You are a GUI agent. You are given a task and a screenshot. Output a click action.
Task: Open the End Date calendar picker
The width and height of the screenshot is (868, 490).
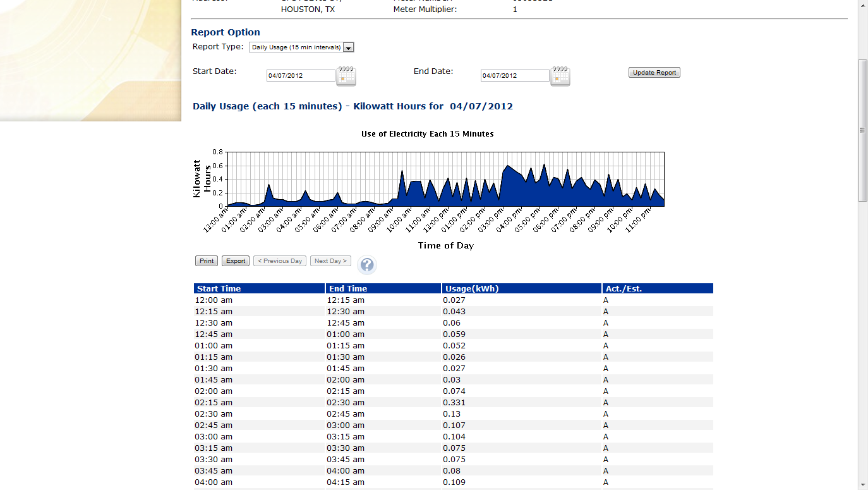pos(560,76)
